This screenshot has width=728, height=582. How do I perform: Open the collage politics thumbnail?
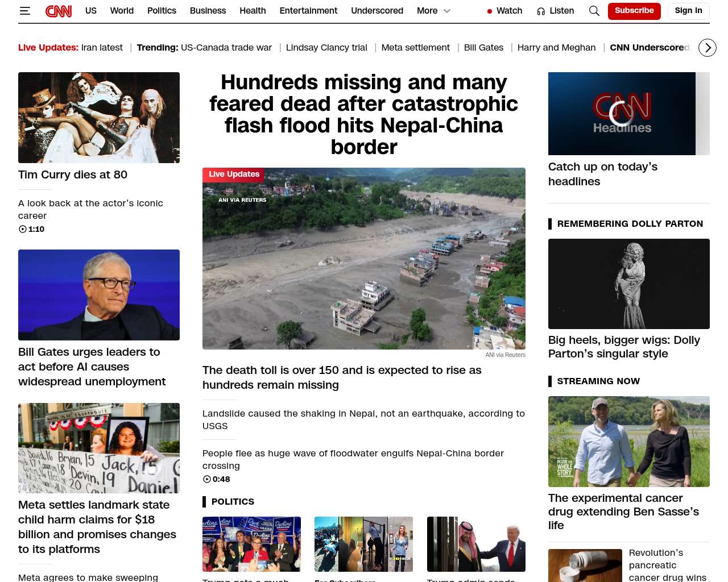pyautogui.click(x=363, y=544)
